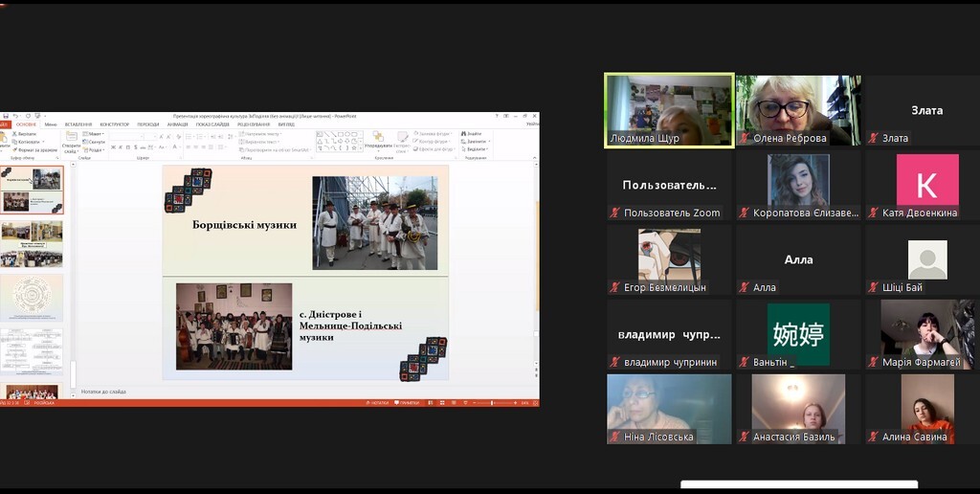The width and height of the screenshot is (980, 494).
Task: Open the Вставлення (Insert) ribbon tab
Action: click(78, 124)
